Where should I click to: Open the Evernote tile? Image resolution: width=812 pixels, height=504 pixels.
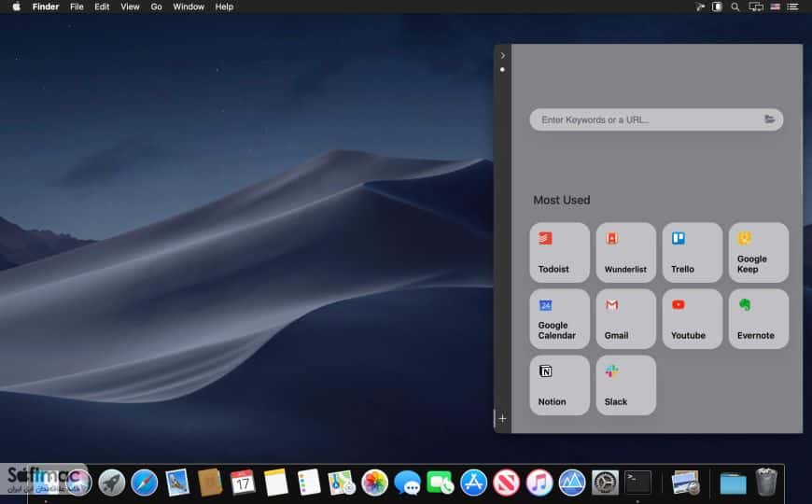coord(758,318)
